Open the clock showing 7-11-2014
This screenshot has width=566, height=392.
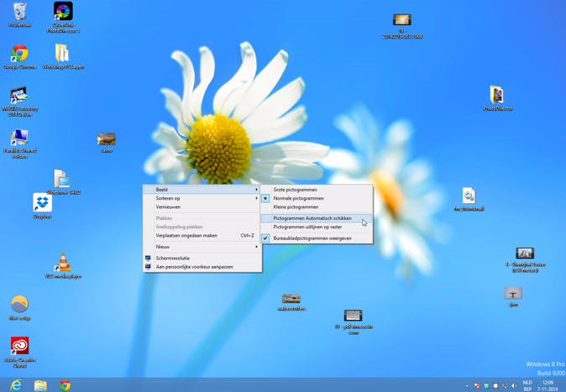coord(548,385)
